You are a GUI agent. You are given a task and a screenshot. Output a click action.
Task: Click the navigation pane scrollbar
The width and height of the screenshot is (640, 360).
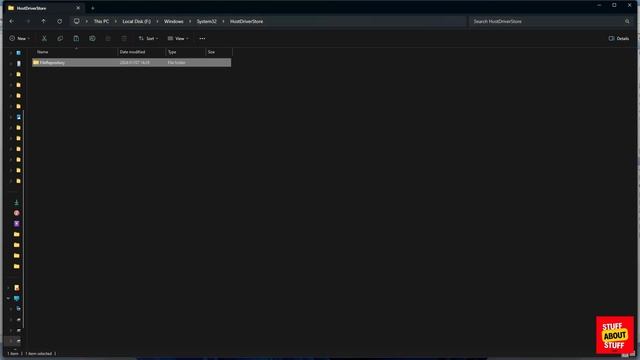tap(23, 218)
